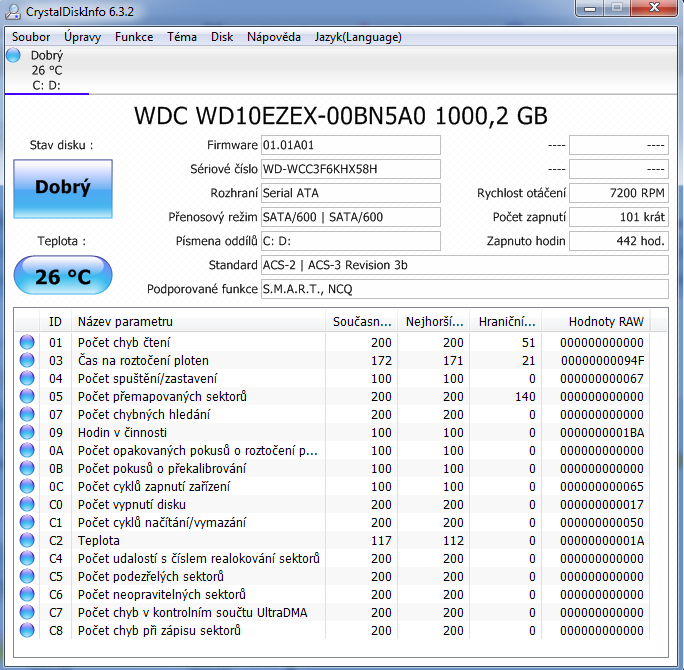
Task: Click the Dobrý health status button
Action: pyautogui.click(x=62, y=187)
